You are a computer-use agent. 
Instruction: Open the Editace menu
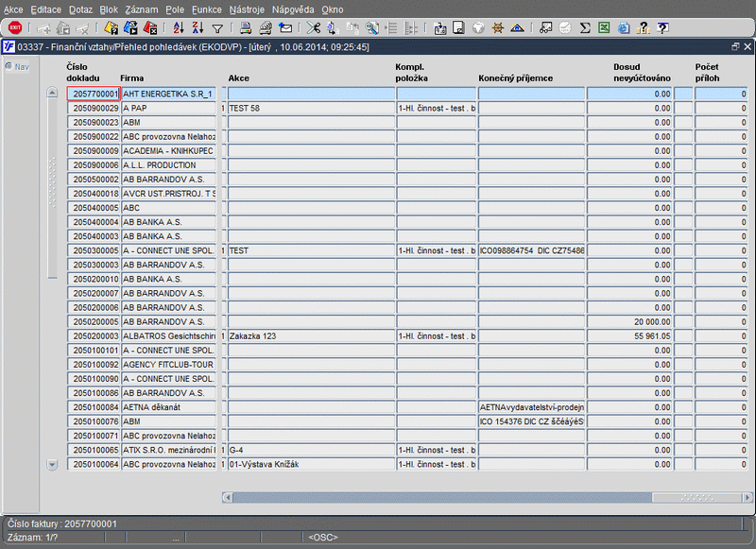(45, 9)
